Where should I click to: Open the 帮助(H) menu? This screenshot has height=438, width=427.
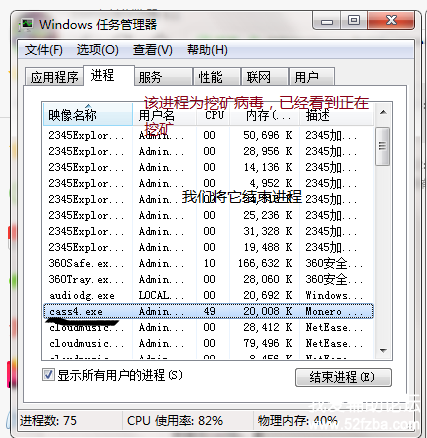tap(207, 50)
